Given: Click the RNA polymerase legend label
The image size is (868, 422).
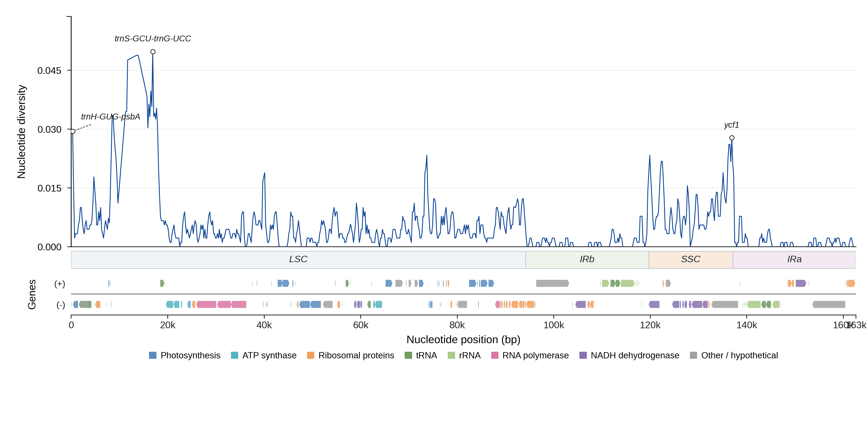Looking at the screenshot, I should pos(535,355).
